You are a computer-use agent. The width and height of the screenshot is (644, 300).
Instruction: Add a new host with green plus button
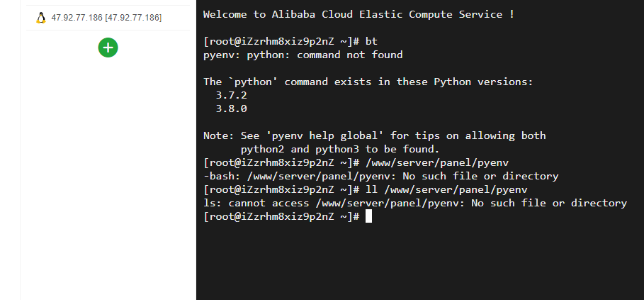click(108, 48)
